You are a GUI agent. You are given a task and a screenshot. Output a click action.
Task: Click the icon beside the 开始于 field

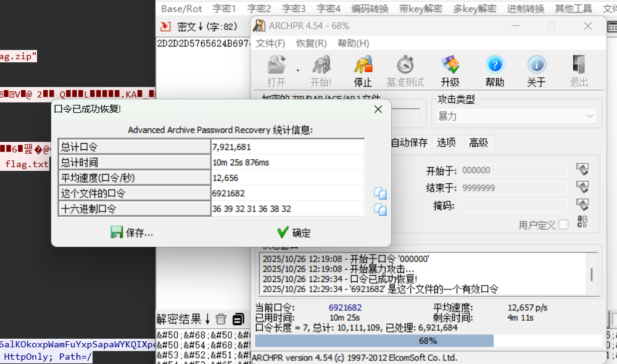582,170
